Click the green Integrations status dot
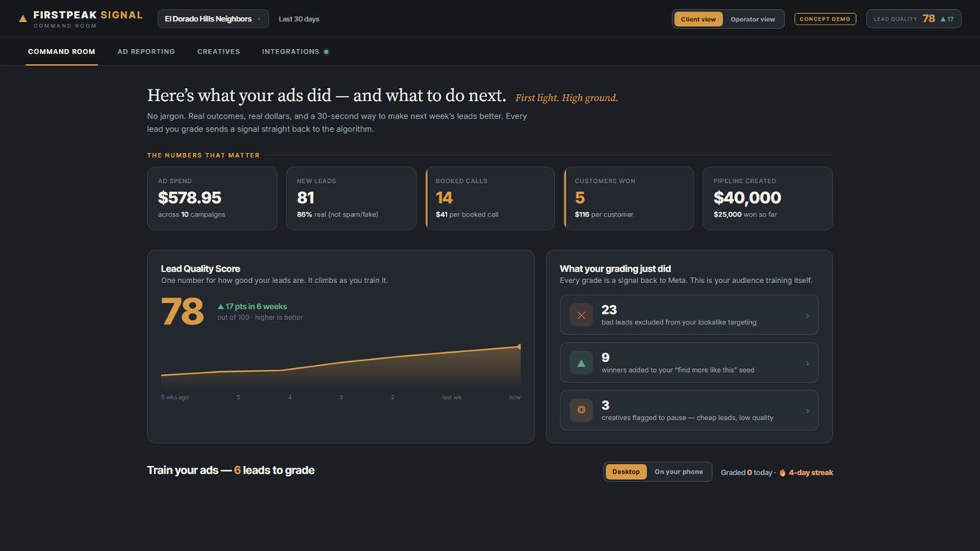This screenshot has width=980, height=551. 326,52
